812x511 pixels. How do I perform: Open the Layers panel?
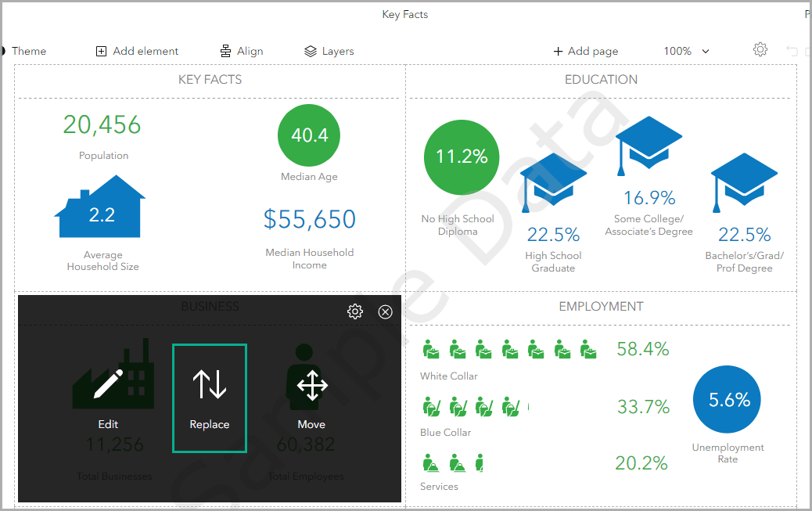pos(329,51)
